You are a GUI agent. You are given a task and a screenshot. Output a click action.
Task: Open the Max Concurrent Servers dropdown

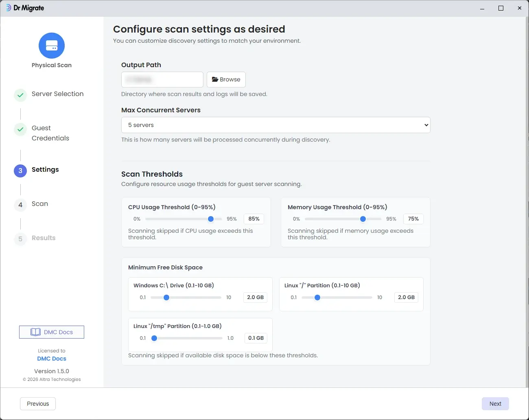coord(275,125)
